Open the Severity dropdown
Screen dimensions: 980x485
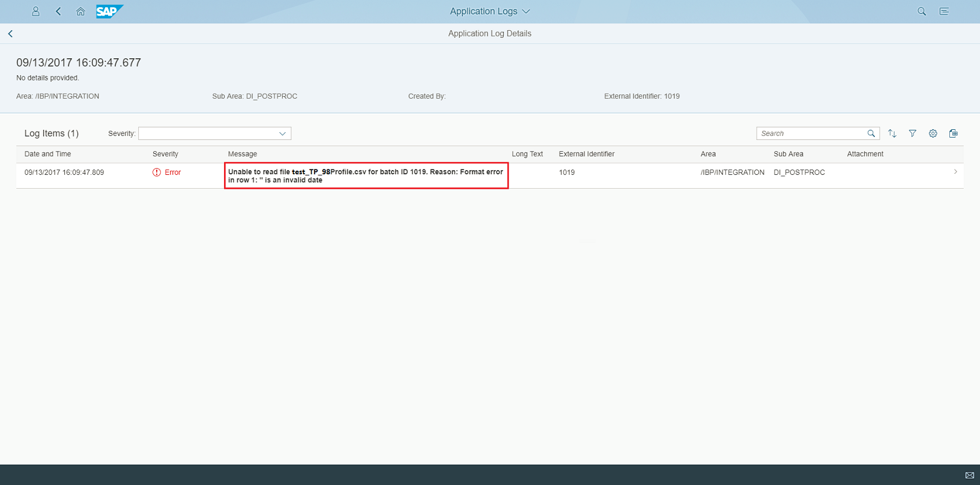tap(215, 133)
